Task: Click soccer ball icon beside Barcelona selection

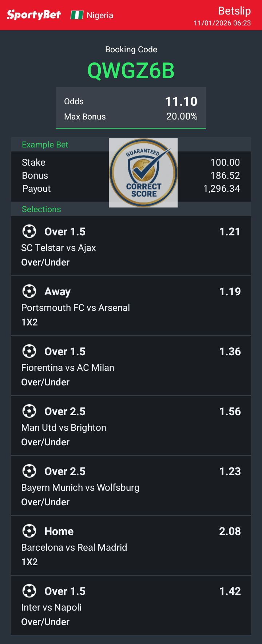Action: 29,531
